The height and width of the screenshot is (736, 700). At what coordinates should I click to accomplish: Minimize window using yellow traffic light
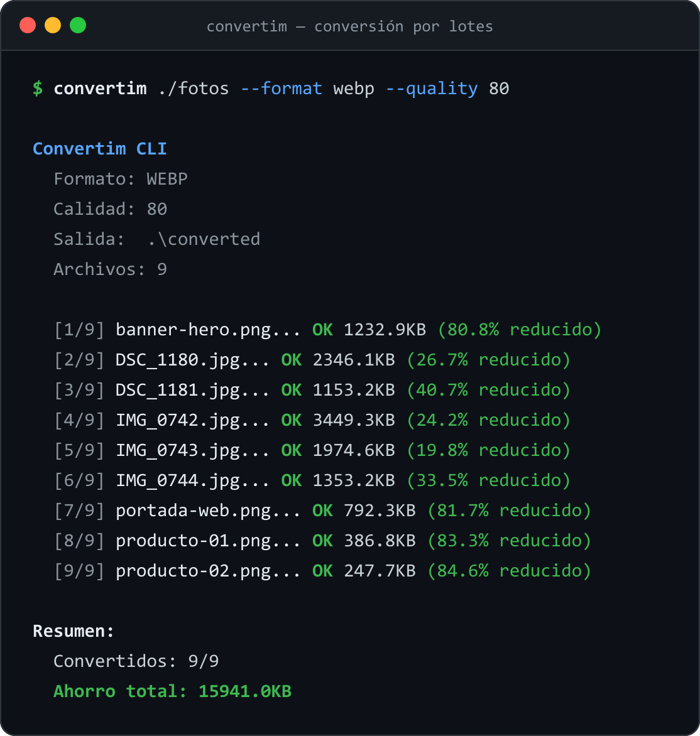click(x=53, y=25)
